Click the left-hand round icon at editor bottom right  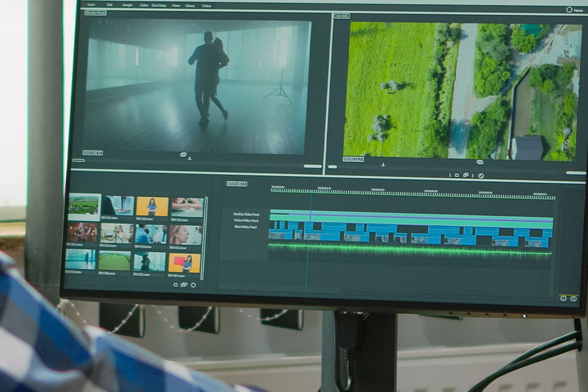point(563,299)
